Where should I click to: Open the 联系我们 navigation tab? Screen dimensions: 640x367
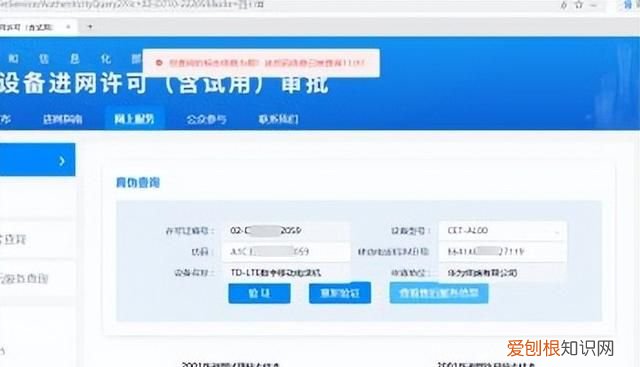pos(278,119)
